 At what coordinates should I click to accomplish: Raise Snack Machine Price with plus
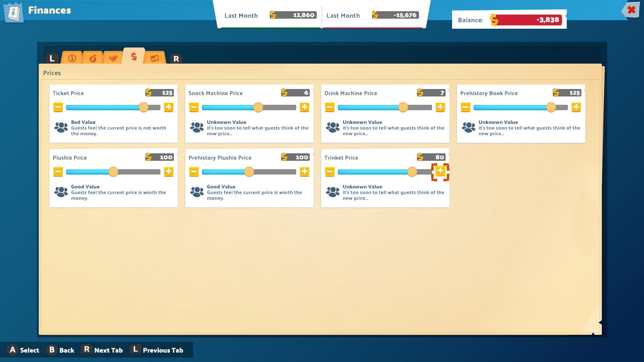[304, 107]
